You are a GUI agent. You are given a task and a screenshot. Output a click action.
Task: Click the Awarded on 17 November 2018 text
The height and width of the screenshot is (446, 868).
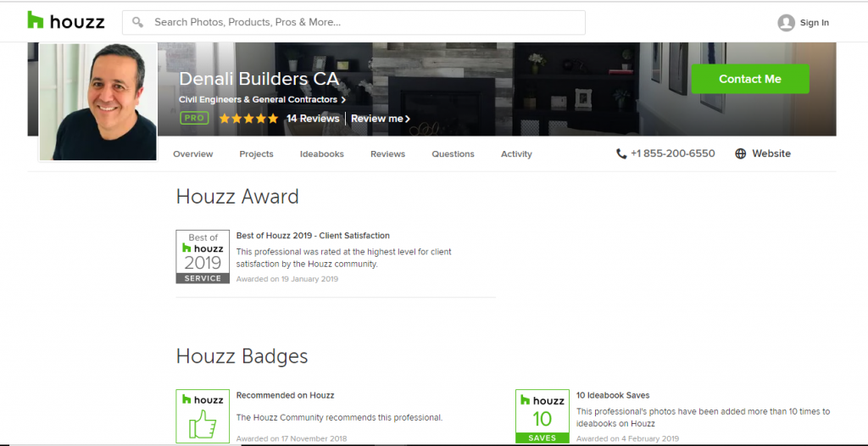292,438
